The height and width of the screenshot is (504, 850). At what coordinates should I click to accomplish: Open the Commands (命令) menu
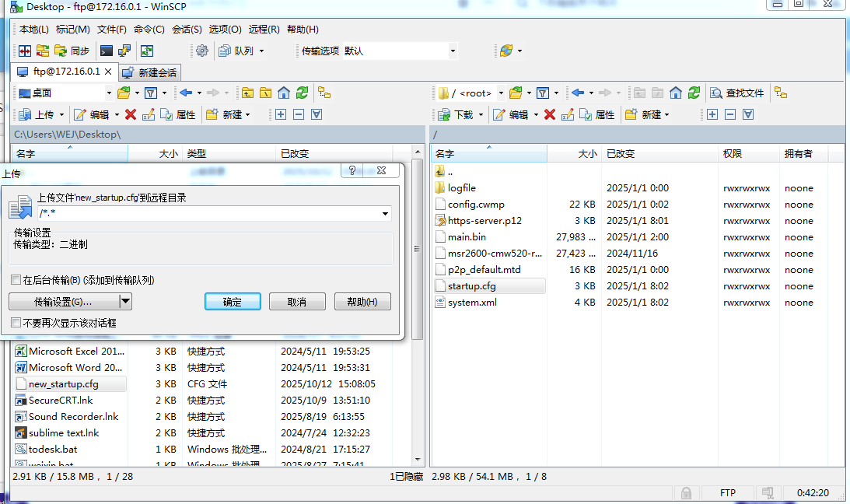[x=149, y=30]
